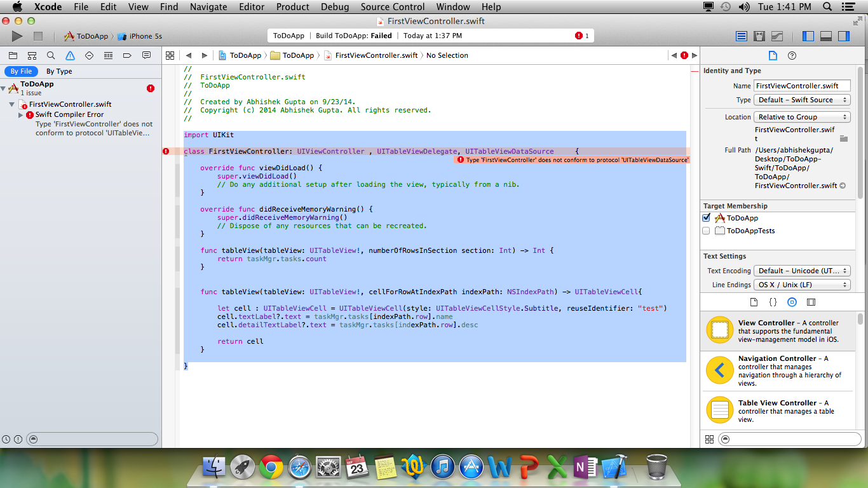Toggle the Utilities pane visibility

point(844,36)
